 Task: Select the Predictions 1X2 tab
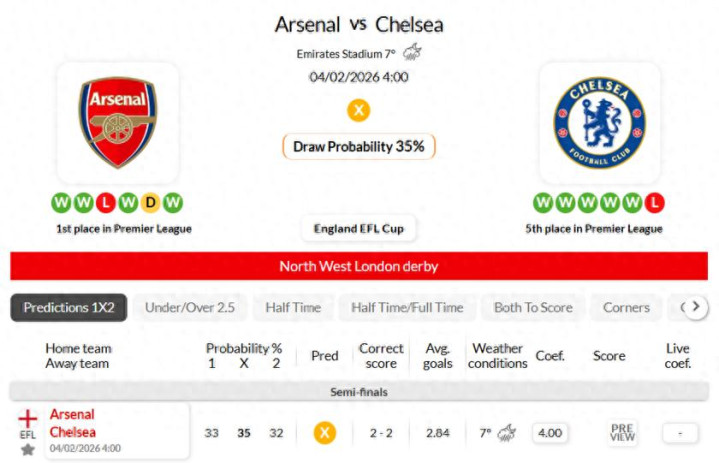tap(69, 308)
